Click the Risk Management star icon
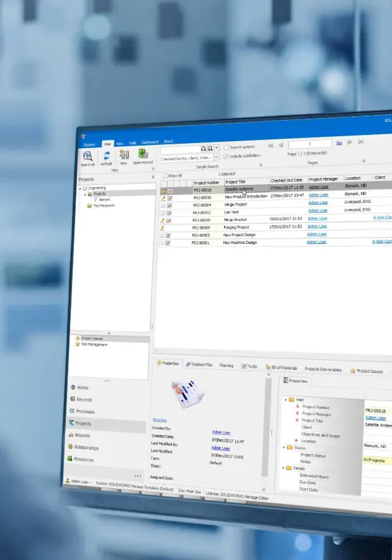 (x=78, y=344)
